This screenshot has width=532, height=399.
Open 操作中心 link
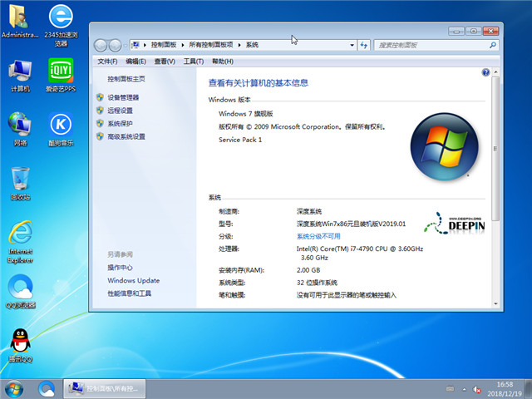click(x=120, y=268)
